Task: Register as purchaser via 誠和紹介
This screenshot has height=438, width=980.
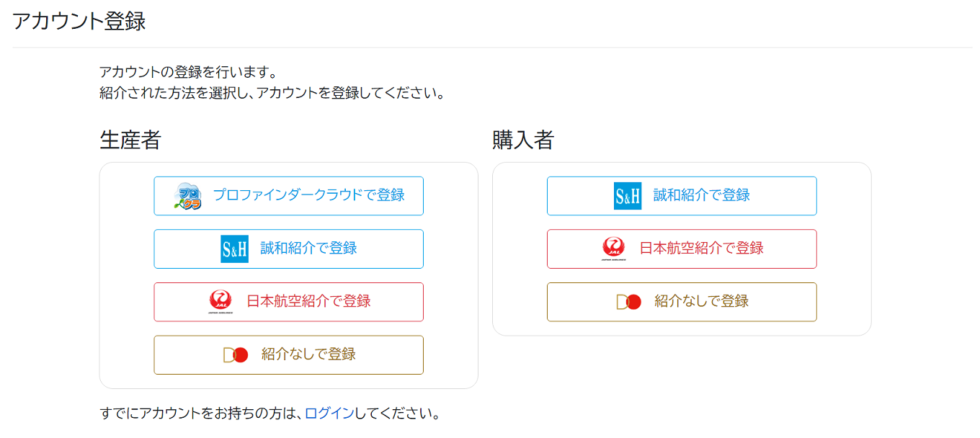Action: click(681, 195)
